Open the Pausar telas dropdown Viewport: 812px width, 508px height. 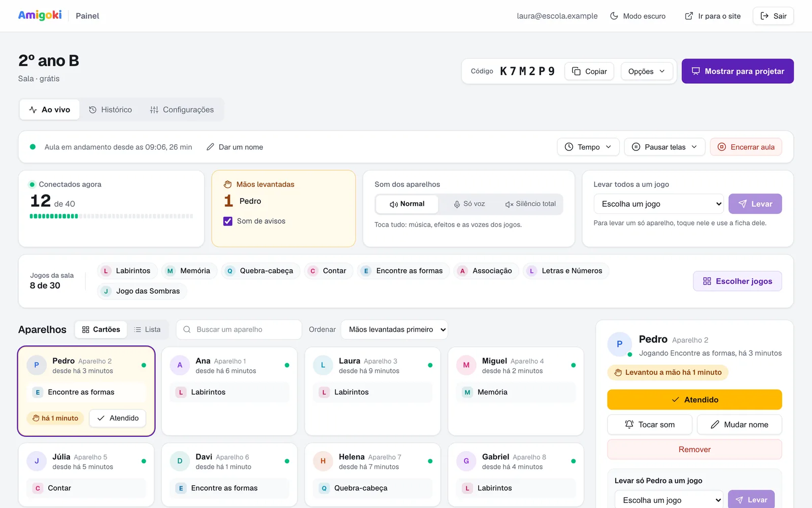(x=664, y=147)
